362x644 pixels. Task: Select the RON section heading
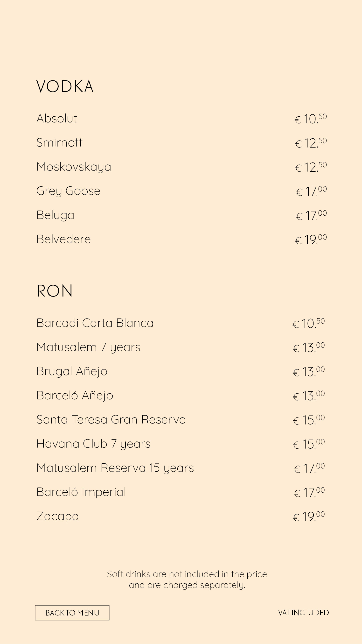click(55, 291)
